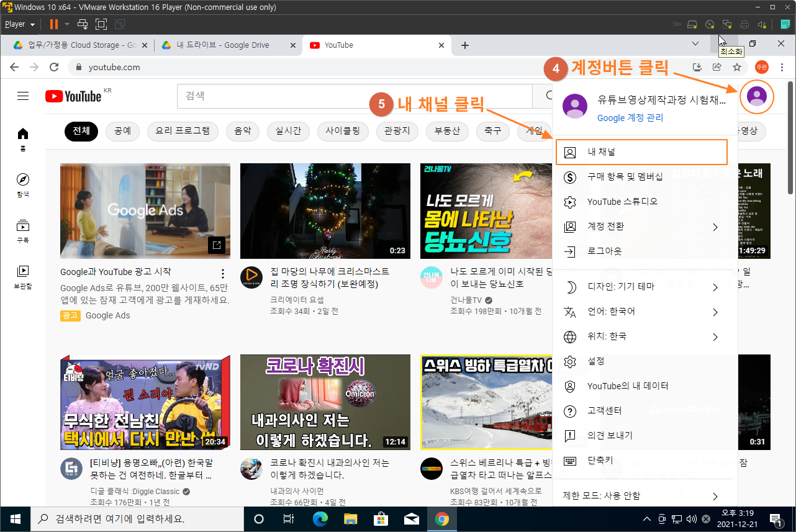Image resolution: width=796 pixels, height=532 pixels.
Task: Open the Home sidebar icon
Action: pos(23,139)
